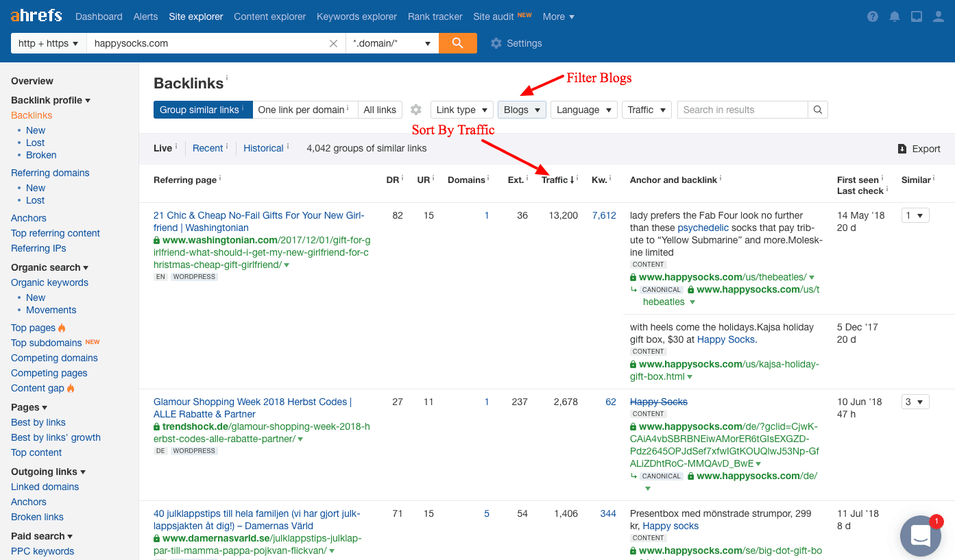Click the Search in results field

point(742,110)
